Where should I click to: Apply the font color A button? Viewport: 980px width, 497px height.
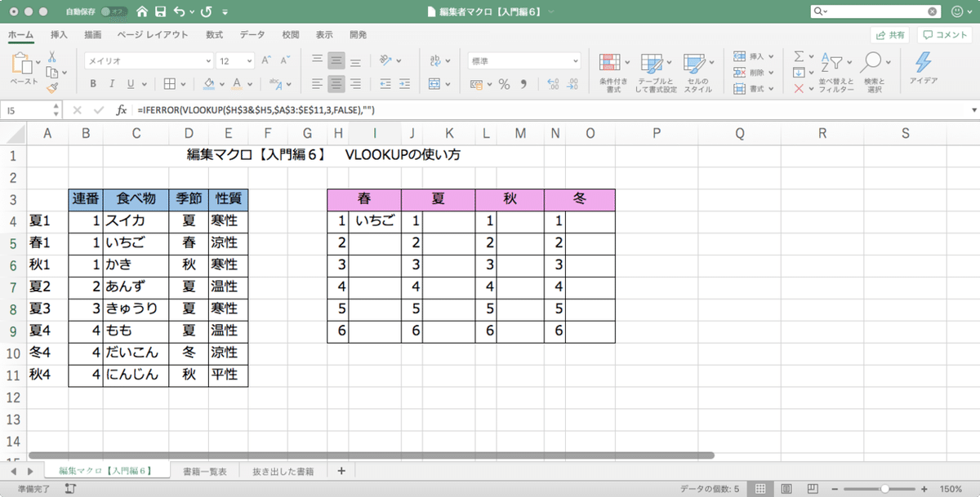tap(238, 83)
